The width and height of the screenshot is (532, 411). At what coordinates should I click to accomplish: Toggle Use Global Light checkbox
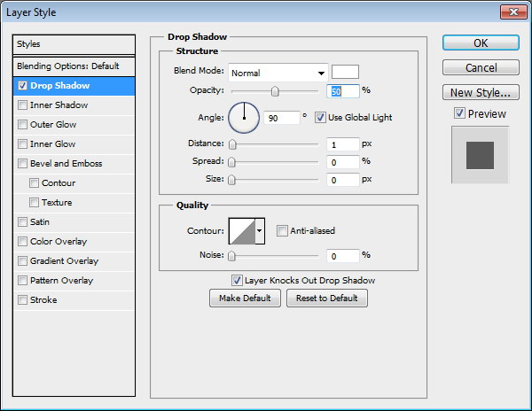[320, 117]
